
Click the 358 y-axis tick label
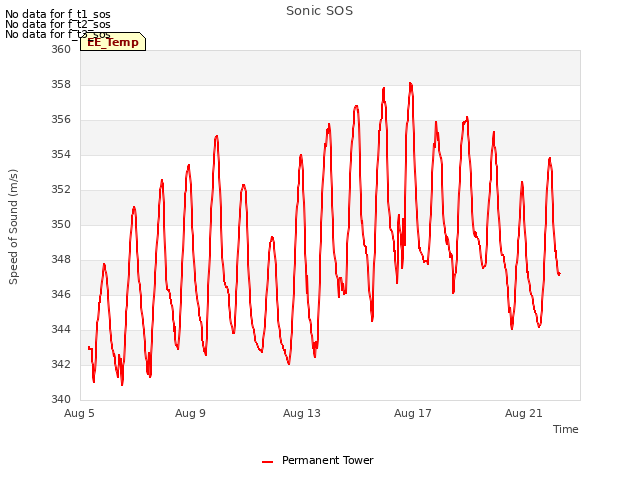61,84
